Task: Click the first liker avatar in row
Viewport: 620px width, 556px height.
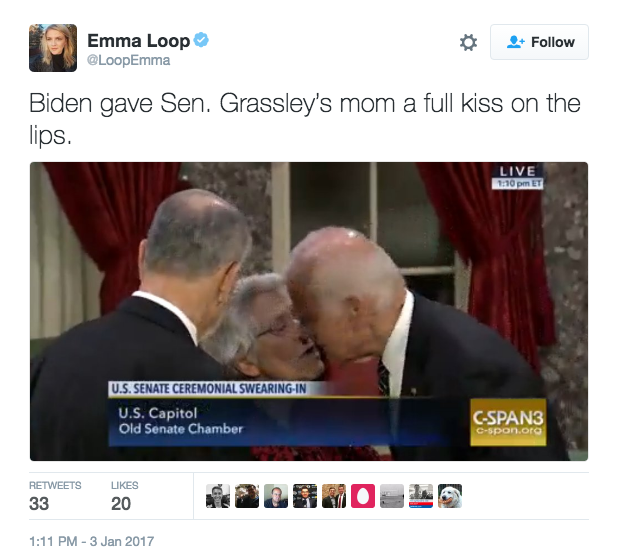Action: (218, 496)
